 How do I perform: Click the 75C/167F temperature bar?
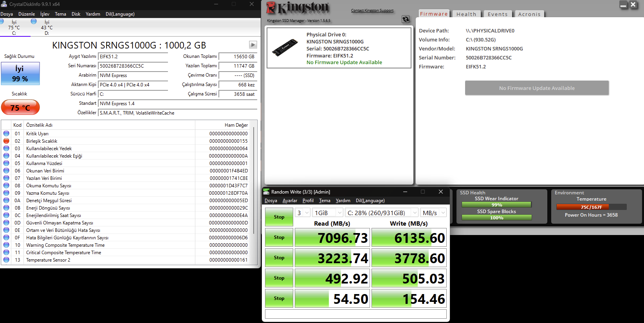[x=591, y=207]
